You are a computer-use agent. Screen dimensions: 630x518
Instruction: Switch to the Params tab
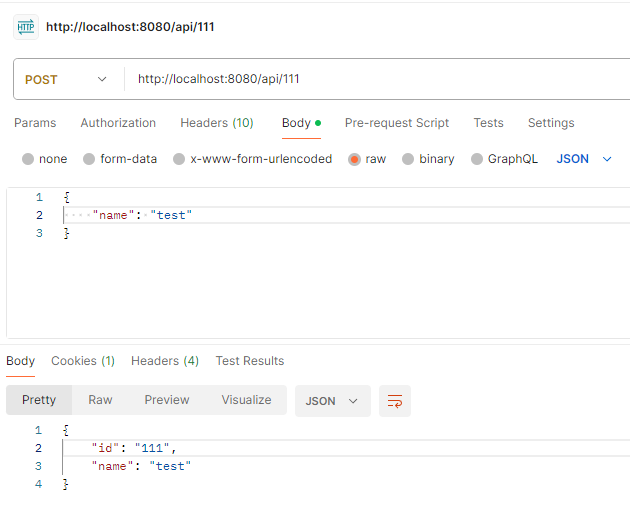pyautogui.click(x=35, y=123)
